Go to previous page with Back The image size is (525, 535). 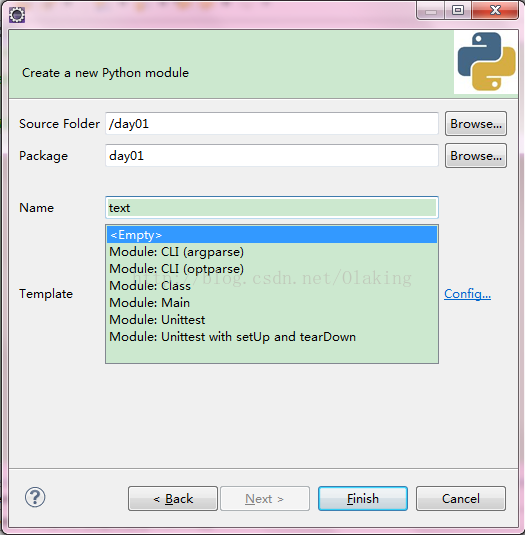(173, 498)
